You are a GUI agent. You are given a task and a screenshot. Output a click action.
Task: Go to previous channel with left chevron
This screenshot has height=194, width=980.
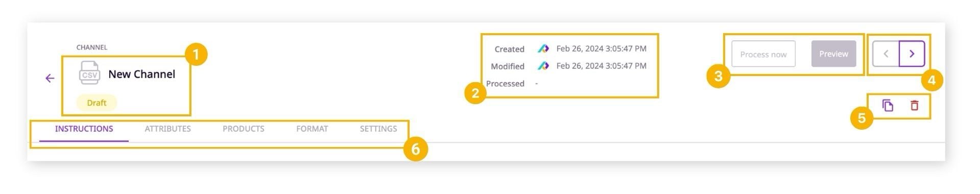click(886, 54)
